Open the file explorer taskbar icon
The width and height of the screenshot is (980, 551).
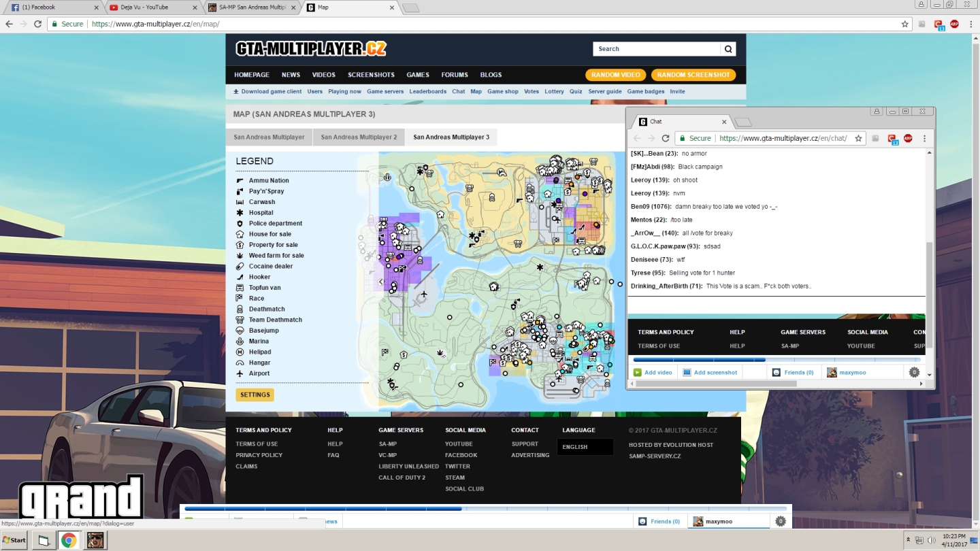[x=43, y=541]
